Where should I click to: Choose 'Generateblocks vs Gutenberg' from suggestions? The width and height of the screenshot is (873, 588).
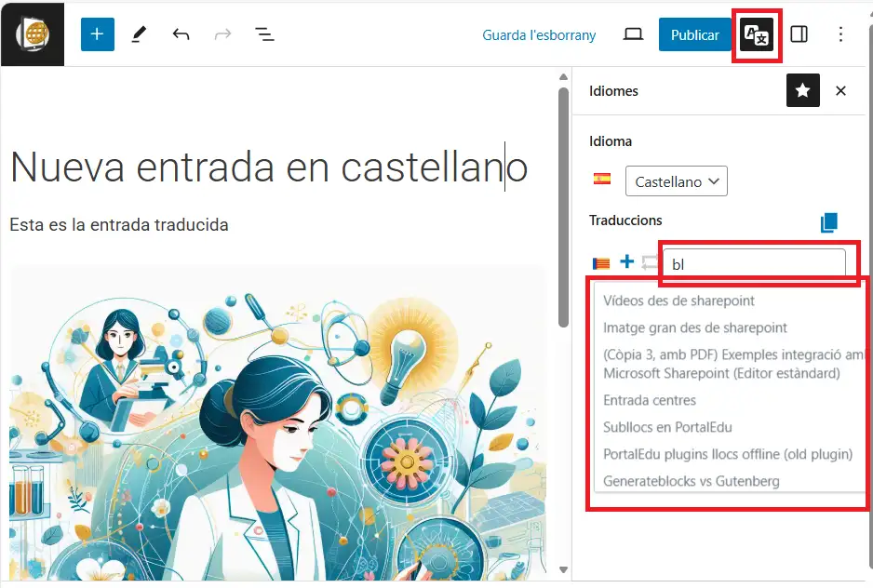[691, 481]
